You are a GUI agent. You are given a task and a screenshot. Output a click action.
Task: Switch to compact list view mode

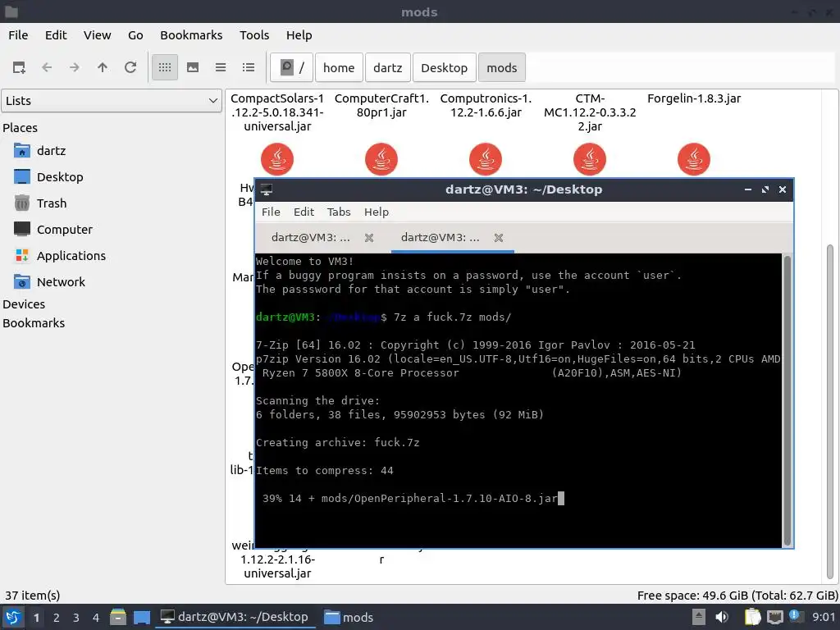click(221, 67)
